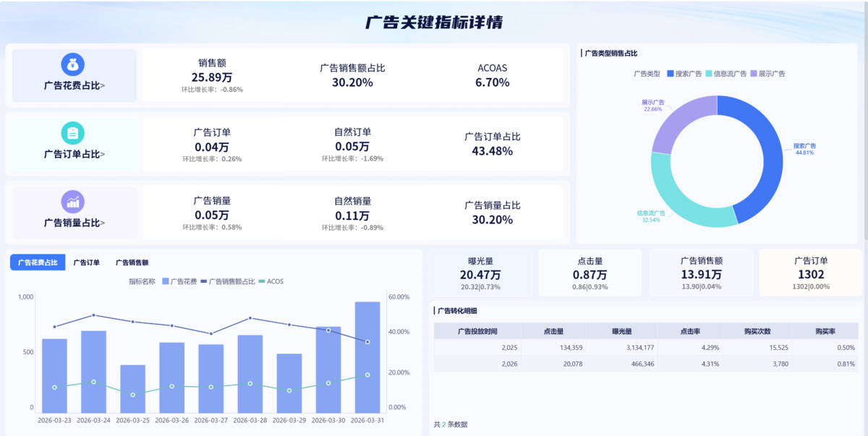Switch to the 广告销售额 tab
The image size is (868, 436).
click(132, 262)
